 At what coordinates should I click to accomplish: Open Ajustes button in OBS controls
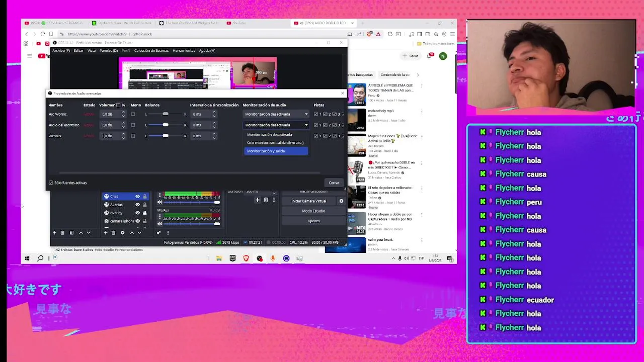click(x=313, y=221)
